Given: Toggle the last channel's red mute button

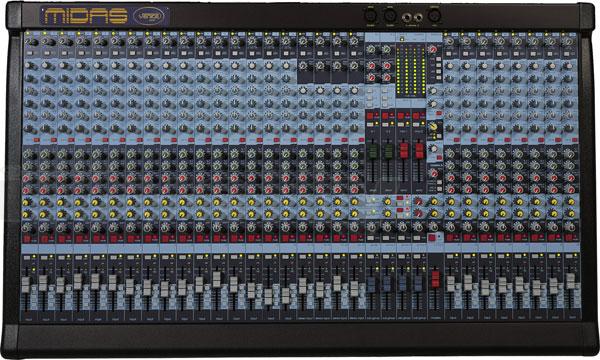Looking at the screenshot, I should click(x=569, y=238).
